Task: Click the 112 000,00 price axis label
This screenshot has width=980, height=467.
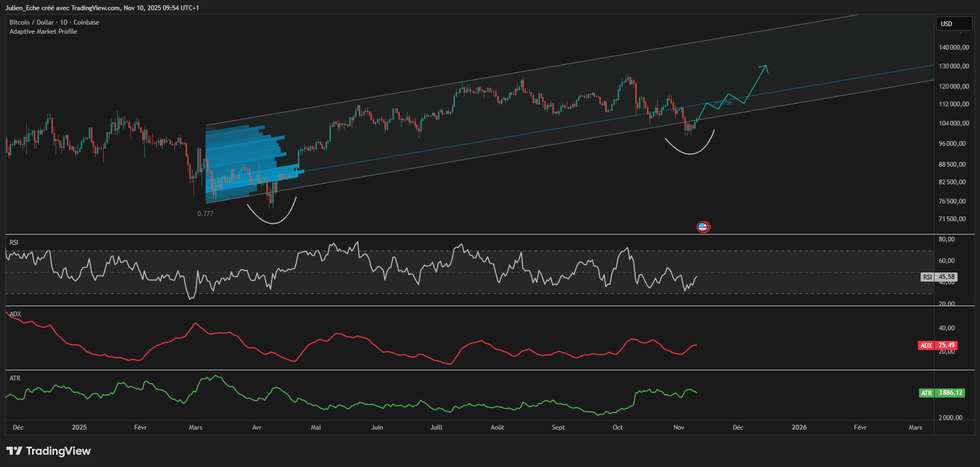Action: pos(954,104)
